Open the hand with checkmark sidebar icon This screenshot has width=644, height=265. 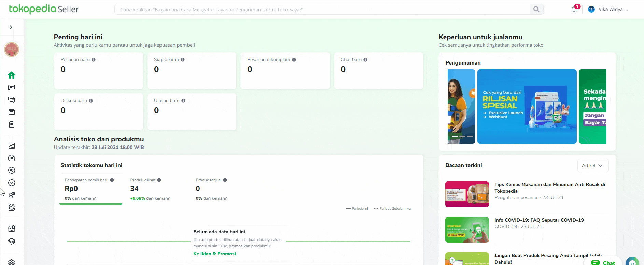point(12,207)
